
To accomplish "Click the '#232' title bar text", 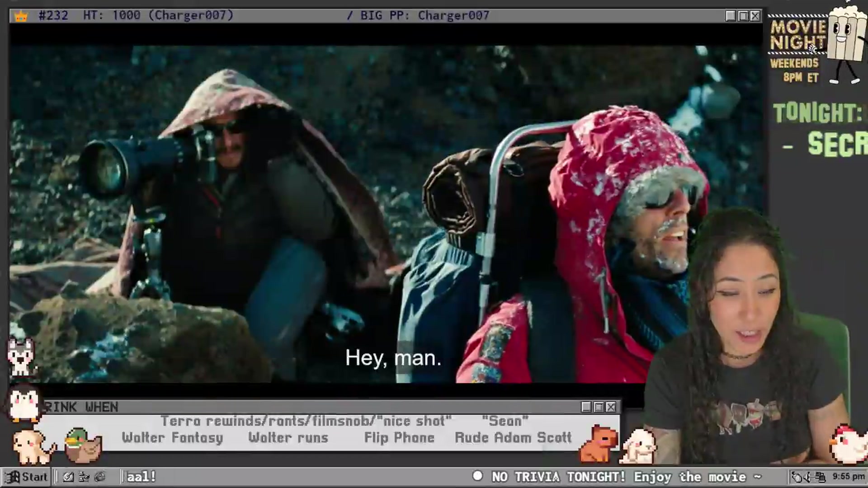I will pos(53,15).
